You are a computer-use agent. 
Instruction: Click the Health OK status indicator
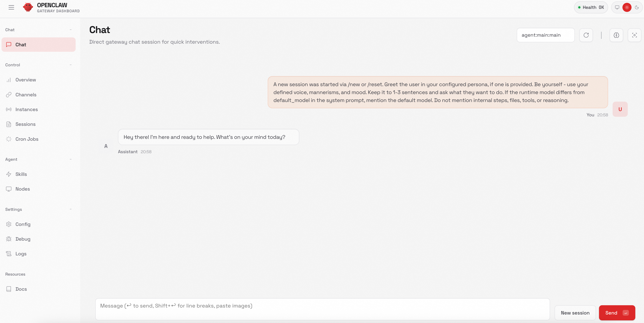point(591,7)
